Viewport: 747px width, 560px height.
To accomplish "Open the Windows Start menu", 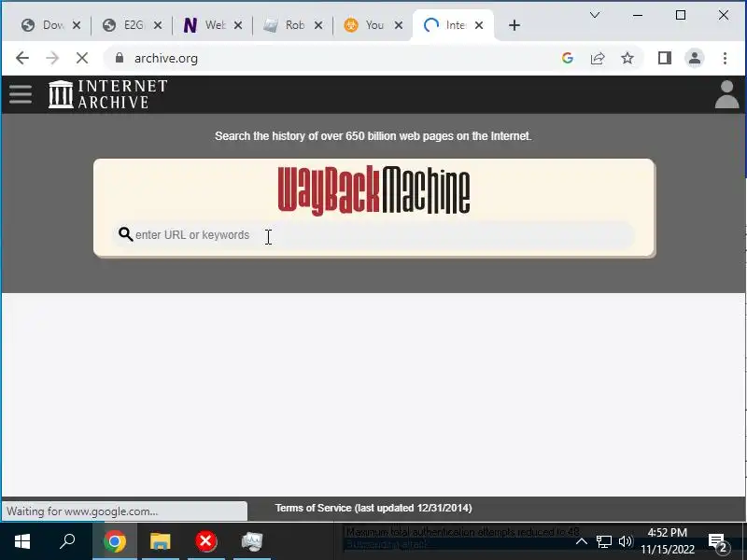I will tap(22, 541).
